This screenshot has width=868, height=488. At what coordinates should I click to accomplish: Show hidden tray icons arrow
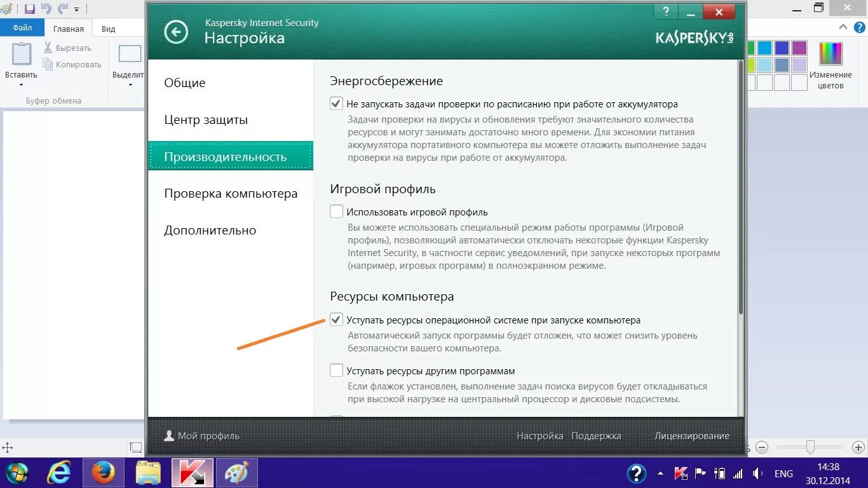pos(660,473)
